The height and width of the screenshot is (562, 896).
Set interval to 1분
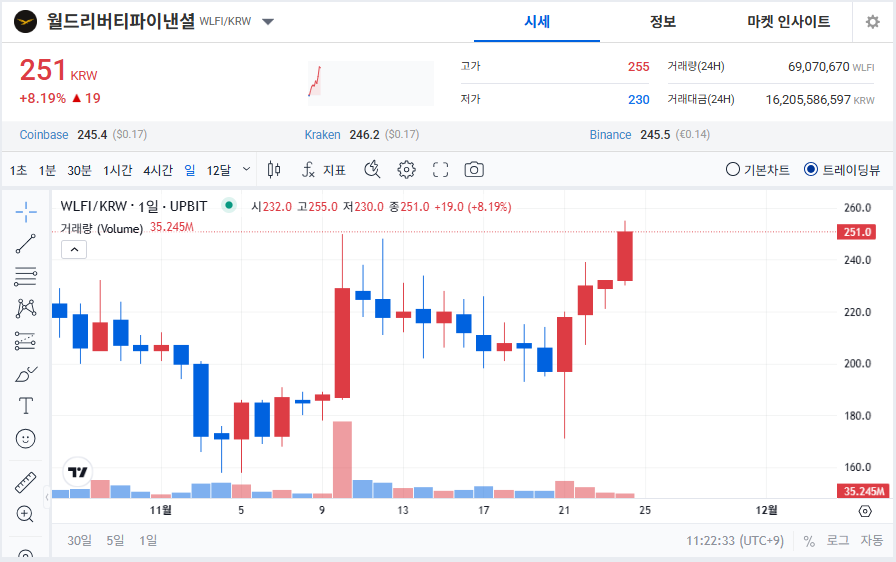(47, 170)
